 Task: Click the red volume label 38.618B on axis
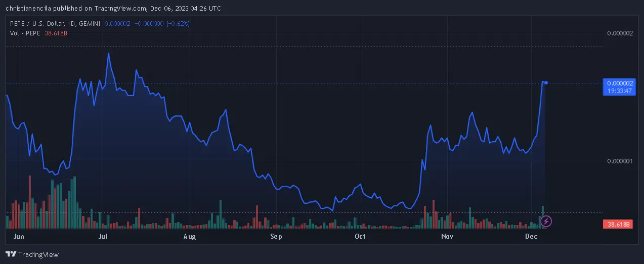[618, 224]
